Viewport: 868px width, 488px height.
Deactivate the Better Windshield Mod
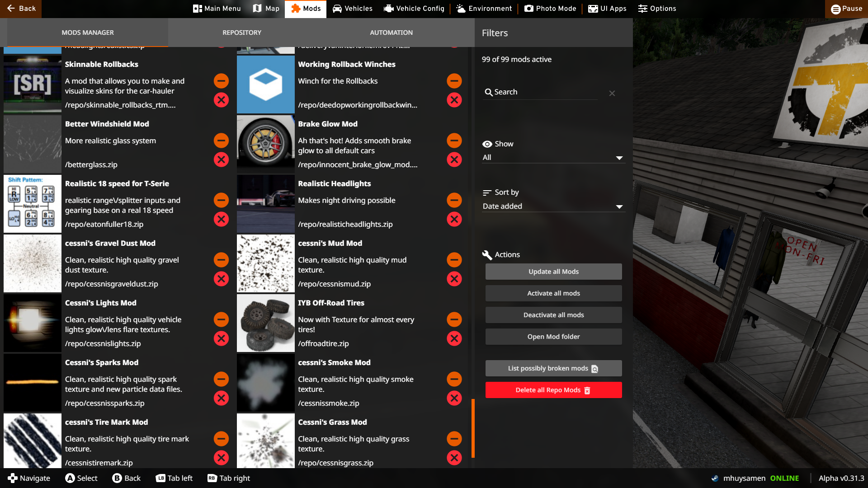(x=221, y=141)
